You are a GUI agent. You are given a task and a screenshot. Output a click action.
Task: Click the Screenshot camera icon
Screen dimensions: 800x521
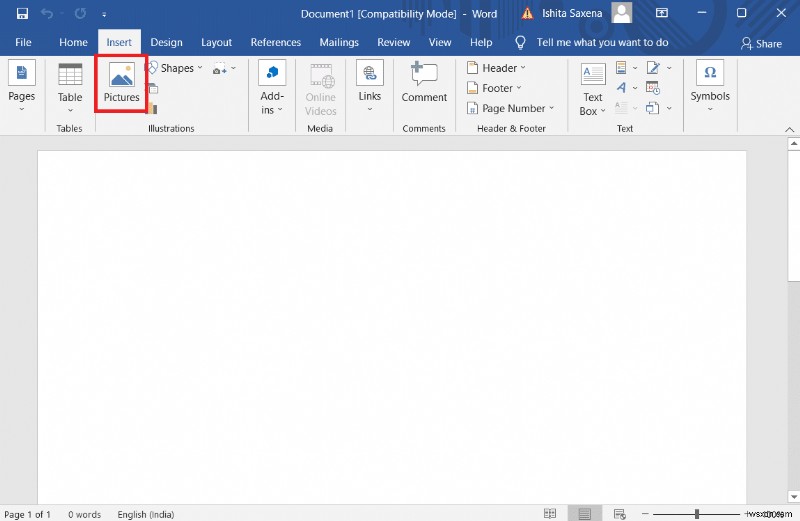coord(220,69)
